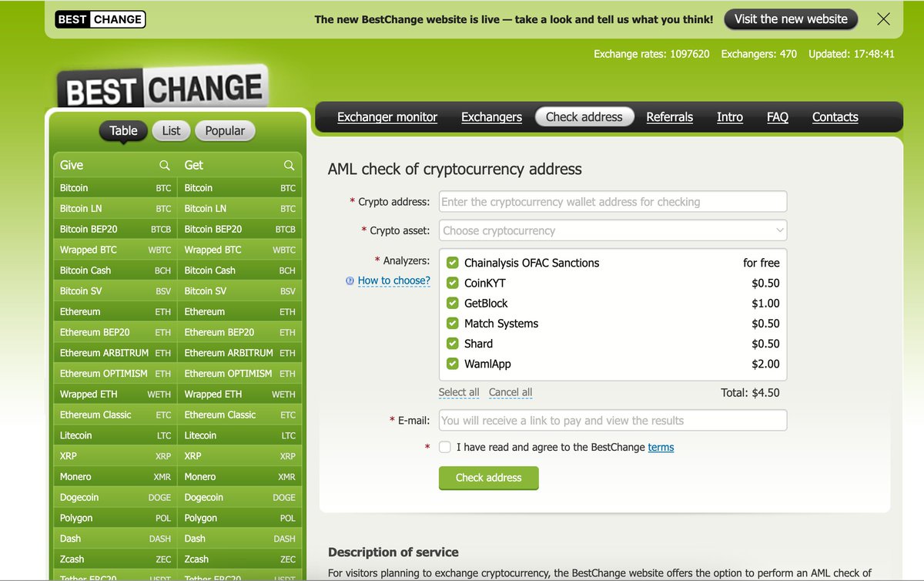Select Bitcoin Cash in Get column

(x=239, y=270)
